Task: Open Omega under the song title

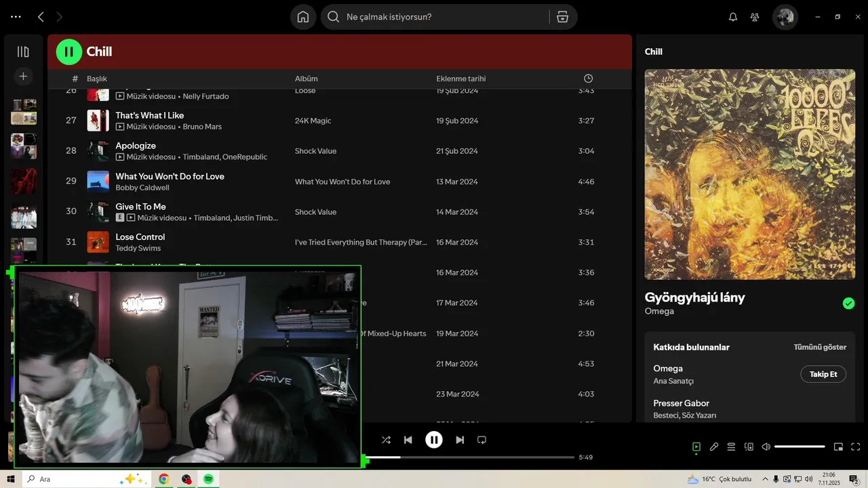Action: (x=659, y=311)
